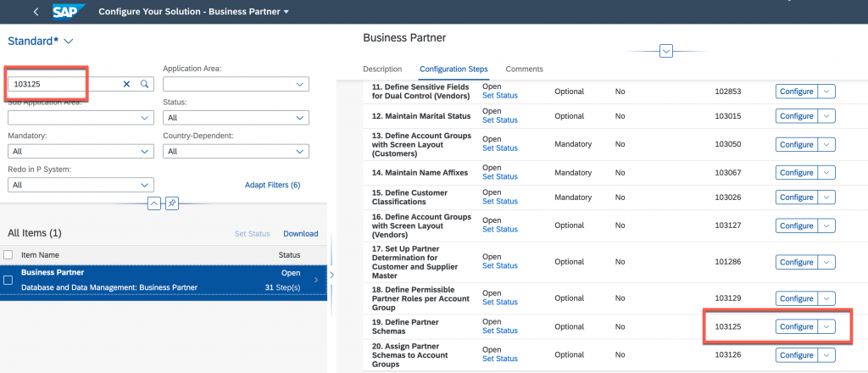
Task: Click '15. Define Customer Classifications' title
Action: click(409, 197)
